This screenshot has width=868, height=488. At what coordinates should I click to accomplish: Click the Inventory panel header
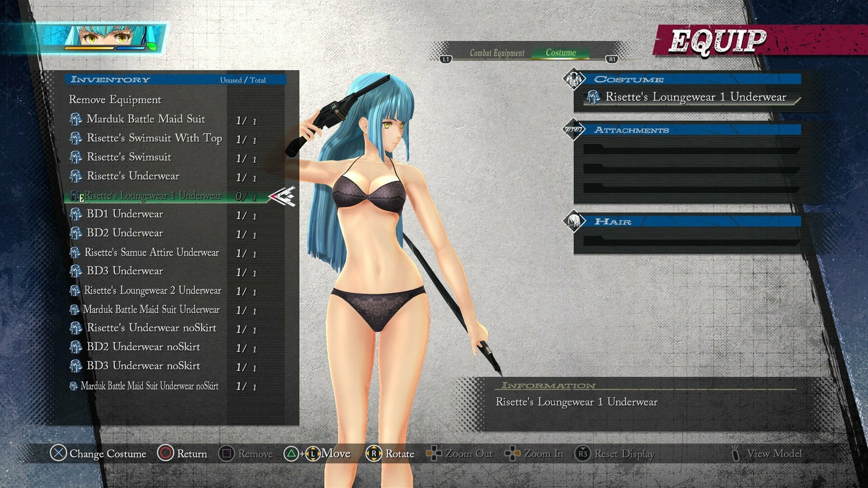[175, 80]
